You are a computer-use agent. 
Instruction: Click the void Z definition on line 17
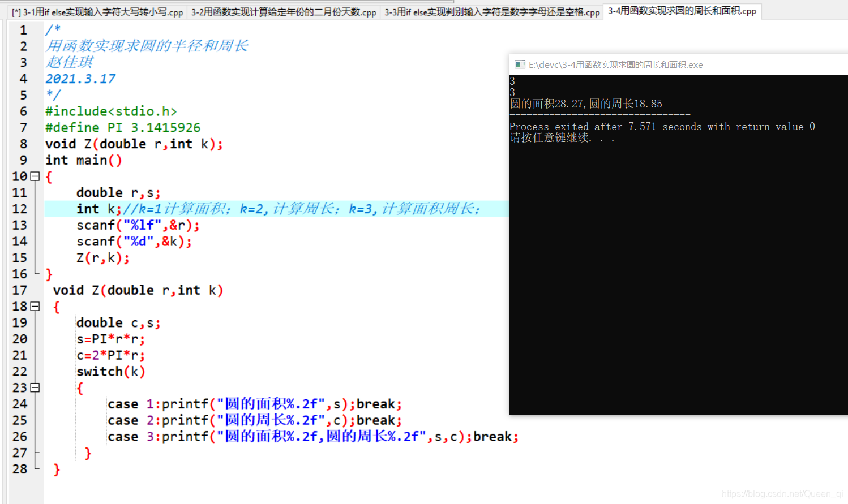(138, 290)
